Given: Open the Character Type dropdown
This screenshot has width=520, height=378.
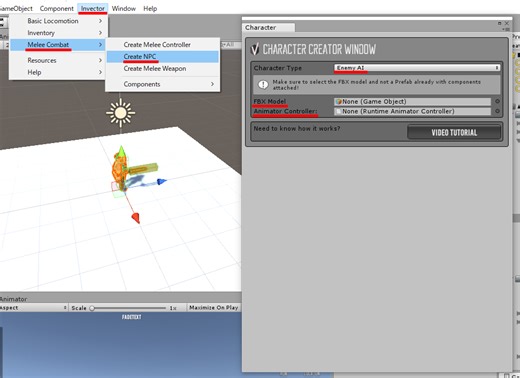Looking at the screenshot, I should click(417, 68).
